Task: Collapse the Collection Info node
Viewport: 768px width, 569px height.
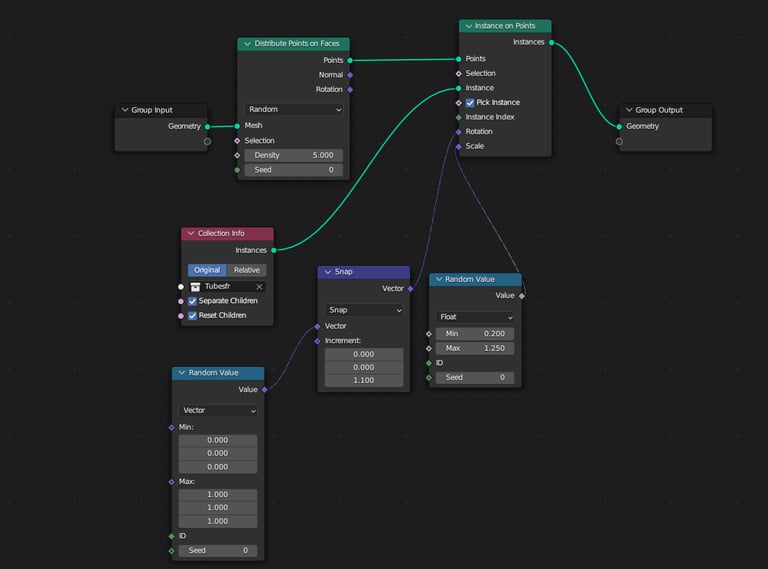Action: pyautogui.click(x=191, y=233)
